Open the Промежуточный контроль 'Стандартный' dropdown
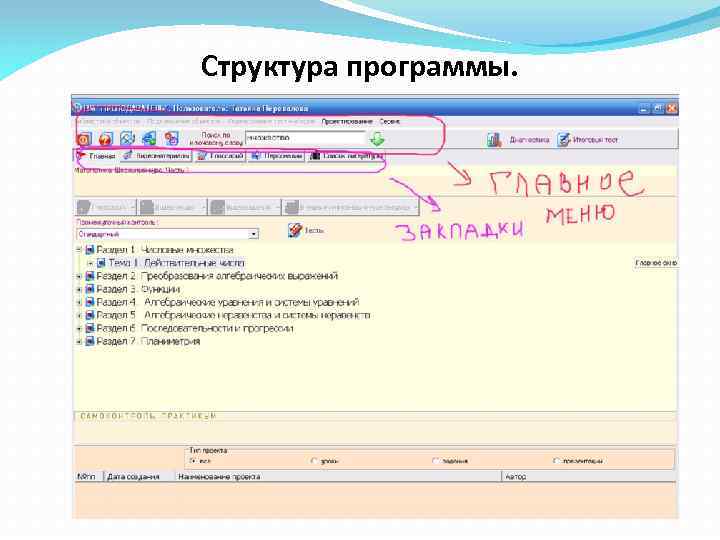The height and width of the screenshot is (540, 720). tap(253, 234)
